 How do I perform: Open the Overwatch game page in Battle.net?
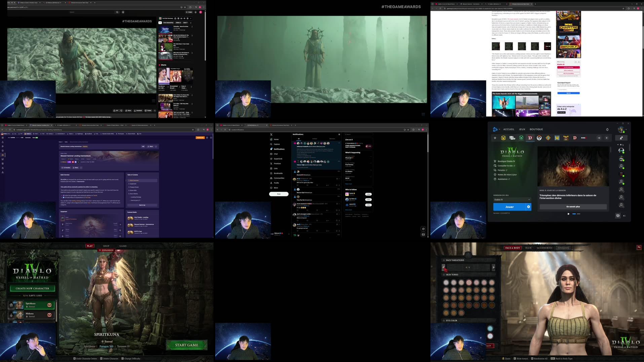[539, 138]
